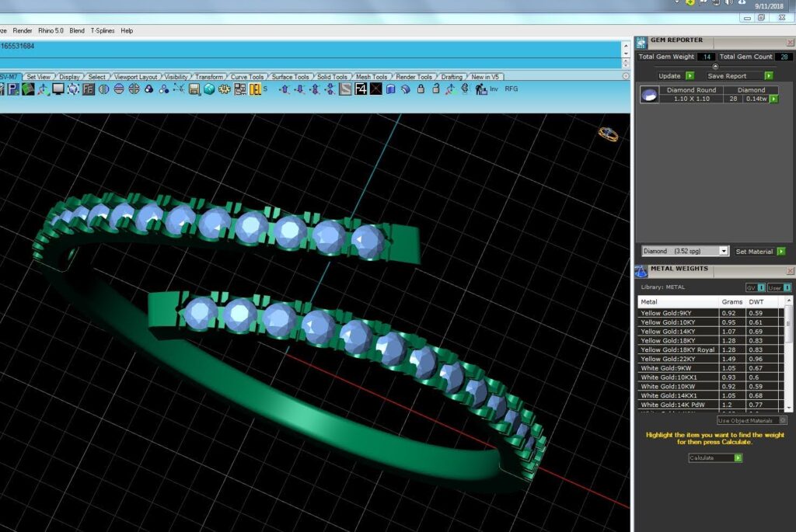Open the Render menu
796x532 pixels.
(23, 30)
